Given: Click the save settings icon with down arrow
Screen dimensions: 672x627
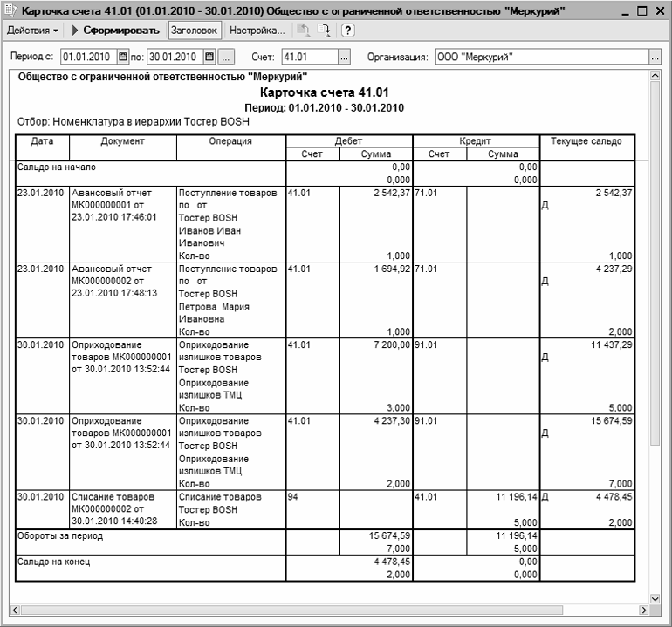Looking at the screenshot, I should pyautogui.click(x=324, y=31).
